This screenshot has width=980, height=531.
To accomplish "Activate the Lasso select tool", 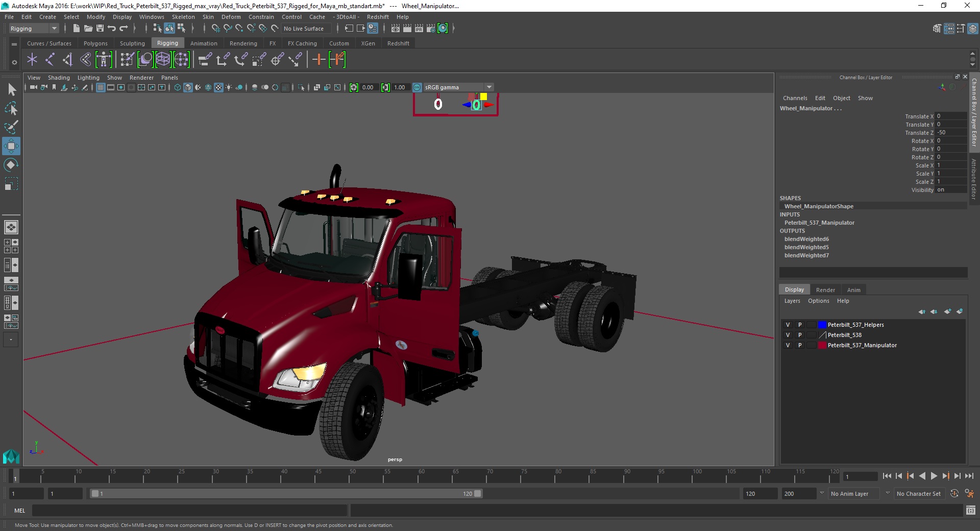I will (11, 109).
